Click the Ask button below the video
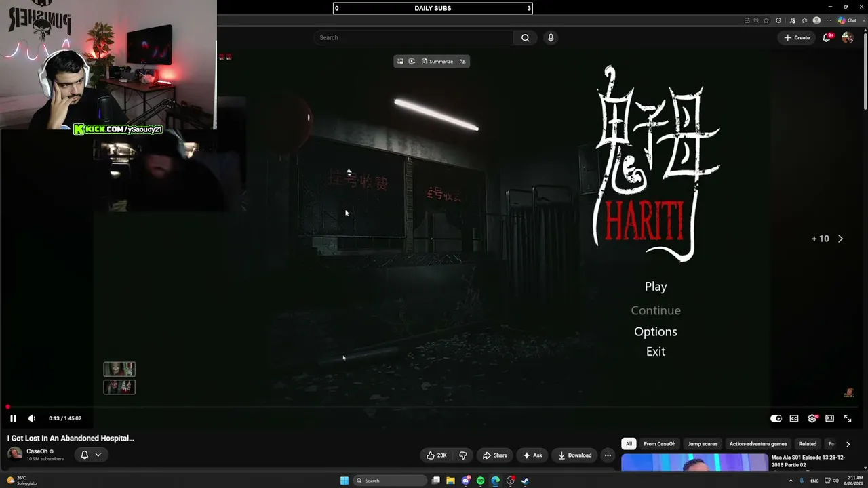This screenshot has height=488, width=868. [533, 455]
